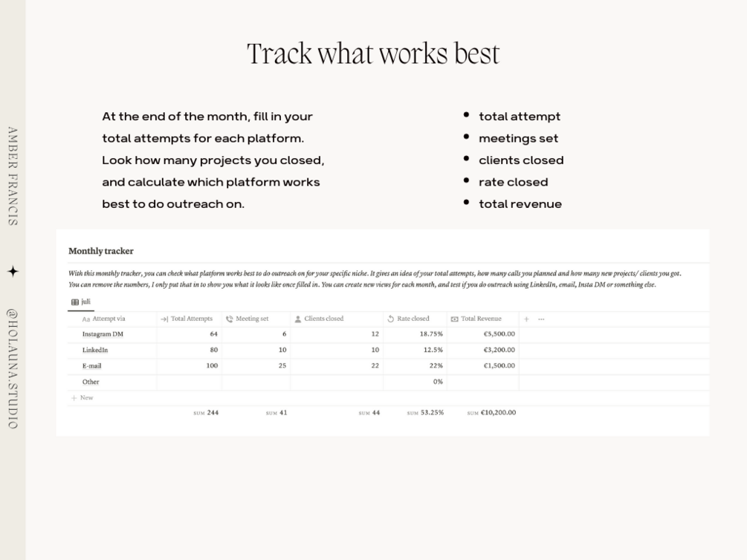
Task: Open SUM 244 calculation dropdown
Action: point(206,413)
